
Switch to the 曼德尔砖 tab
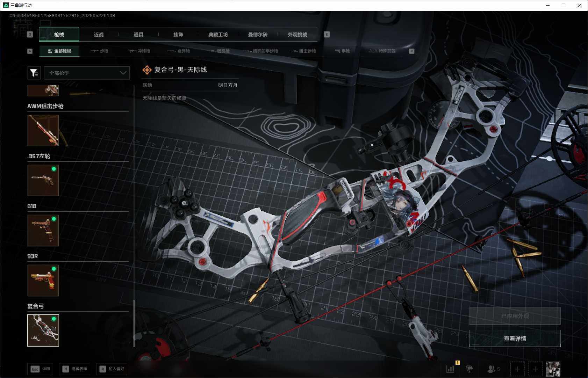pyautogui.click(x=258, y=35)
